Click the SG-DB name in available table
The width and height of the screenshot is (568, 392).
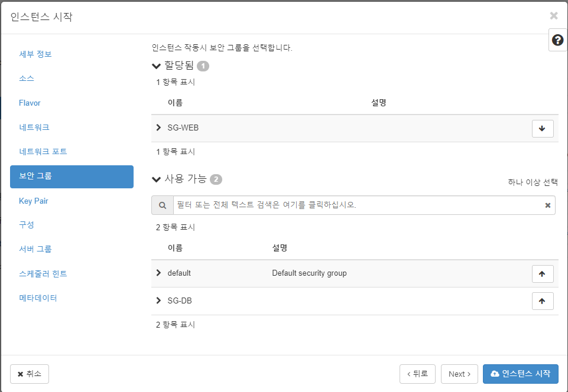pos(180,300)
